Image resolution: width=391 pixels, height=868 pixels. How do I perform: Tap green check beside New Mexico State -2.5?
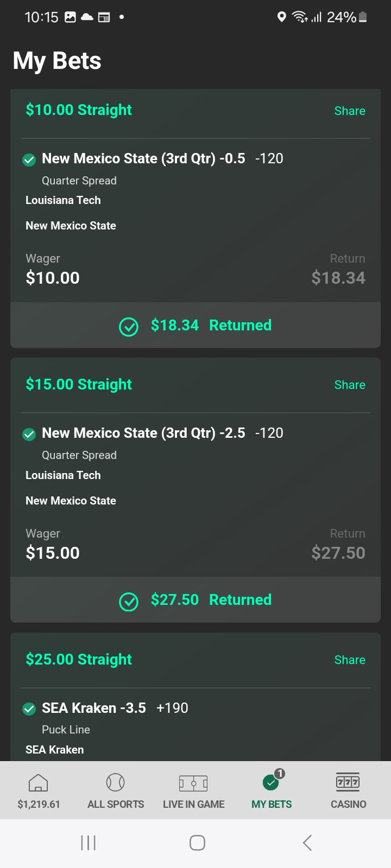pos(29,434)
